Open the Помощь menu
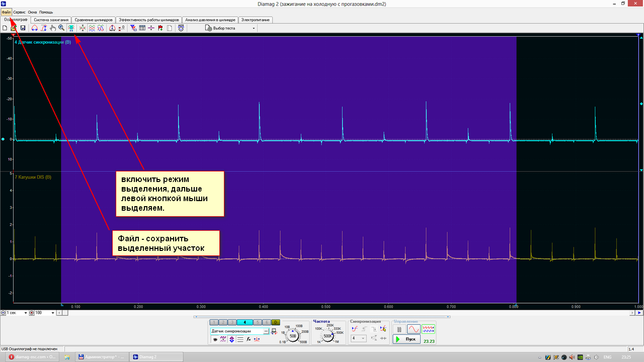Image resolution: width=644 pixels, height=362 pixels. pyautogui.click(x=46, y=12)
